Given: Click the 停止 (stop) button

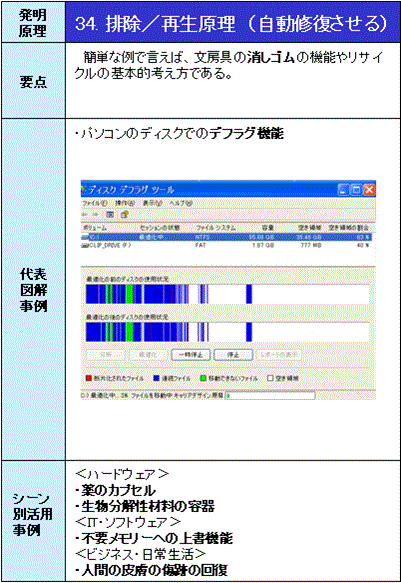Looking at the screenshot, I should click(x=233, y=355).
